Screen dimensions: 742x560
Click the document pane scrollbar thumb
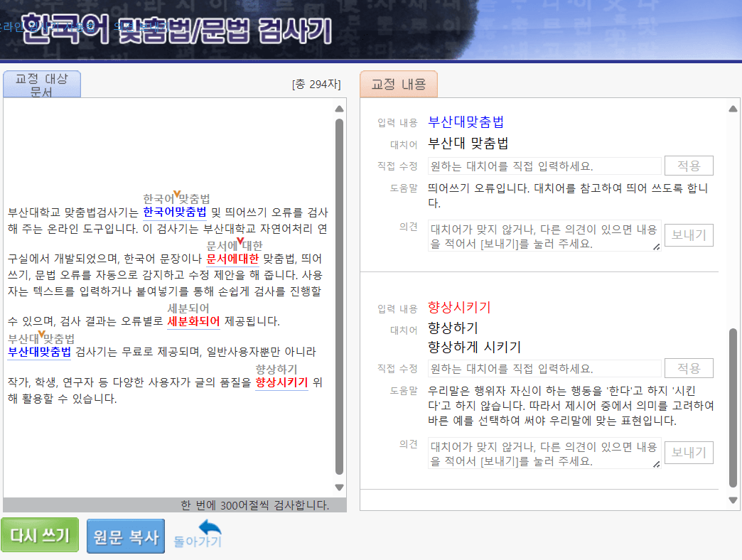point(339,296)
